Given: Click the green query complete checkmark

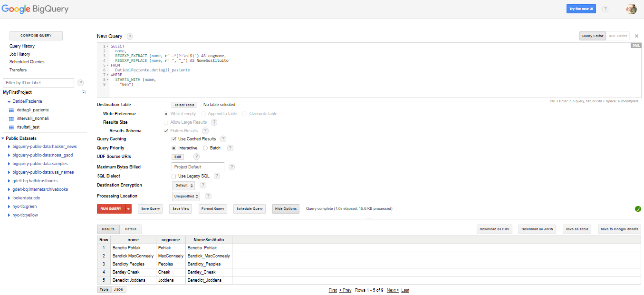Looking at the screenshot, I should click(638, 208).
